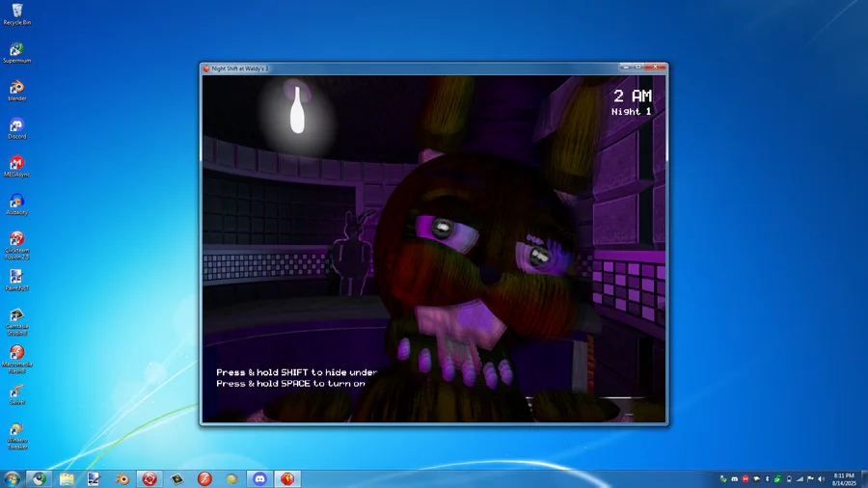Open the Audacity desktop shortcut
The image size is (868, 488).
[x=16, y=204]
